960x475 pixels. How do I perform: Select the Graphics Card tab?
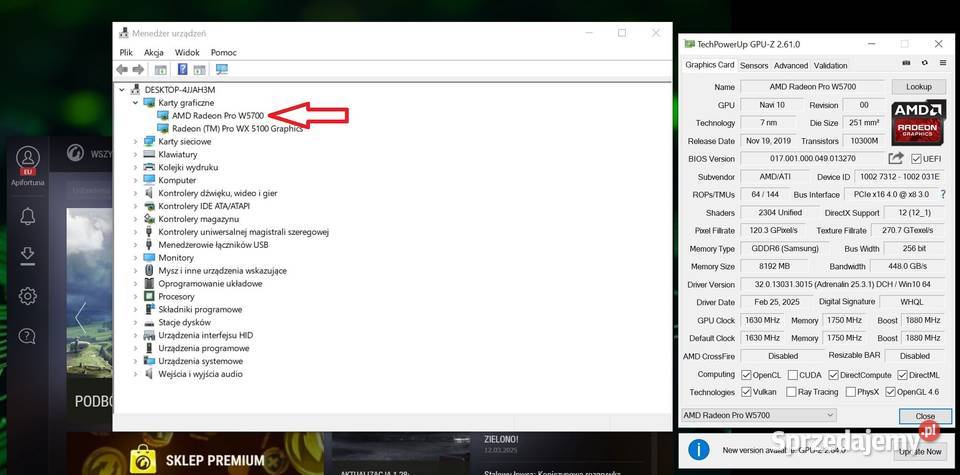710,65
